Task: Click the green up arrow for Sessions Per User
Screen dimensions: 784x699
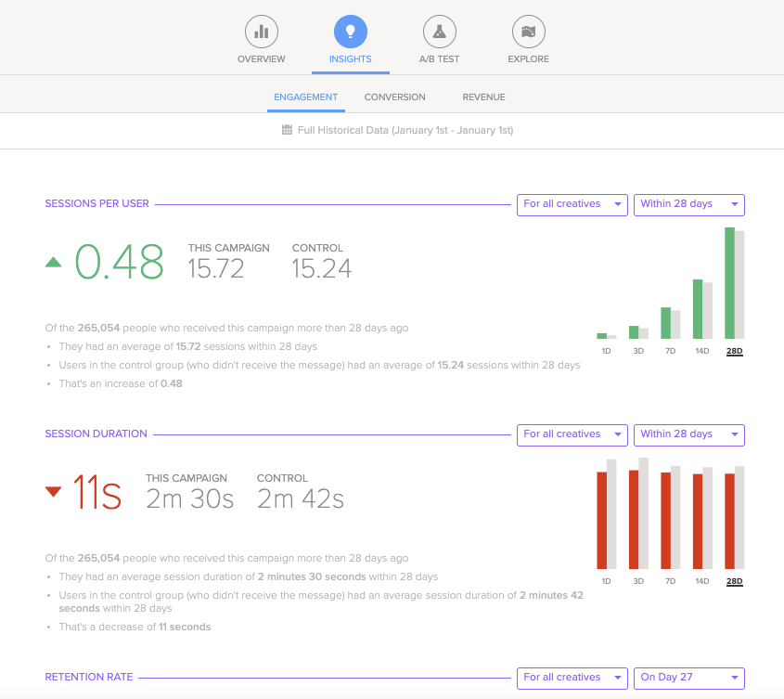Action: pos(54,262)
